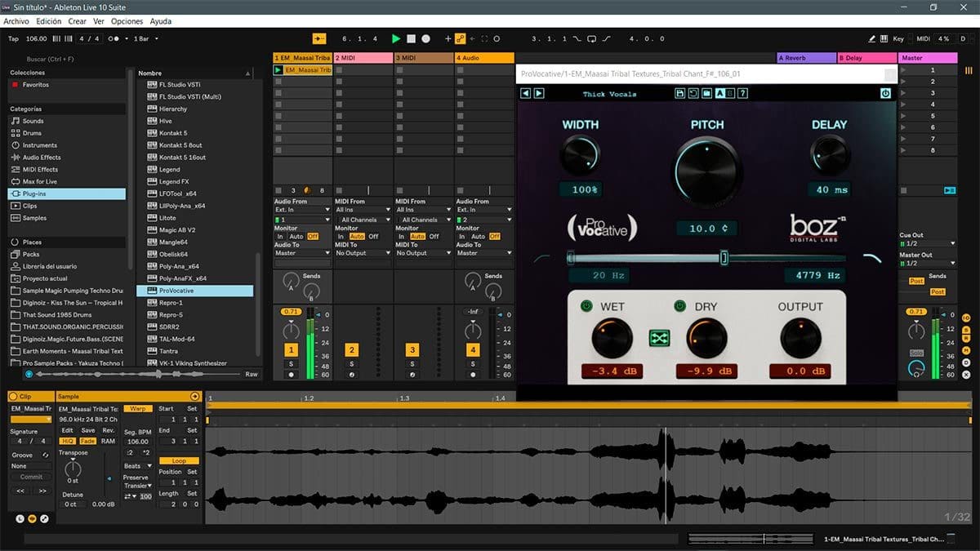
Task: Toggle the WET power indicator in ProVocative
Action: [586, 306]
